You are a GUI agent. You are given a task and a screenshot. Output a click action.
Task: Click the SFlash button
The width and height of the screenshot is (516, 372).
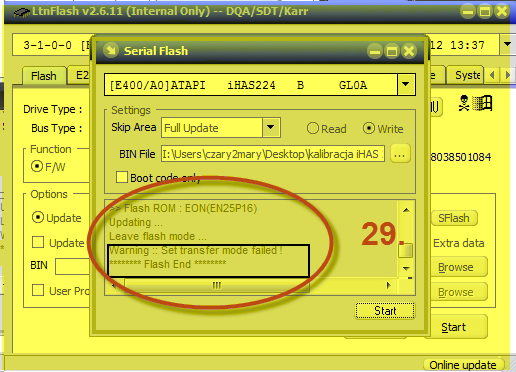tap(454, 218)
